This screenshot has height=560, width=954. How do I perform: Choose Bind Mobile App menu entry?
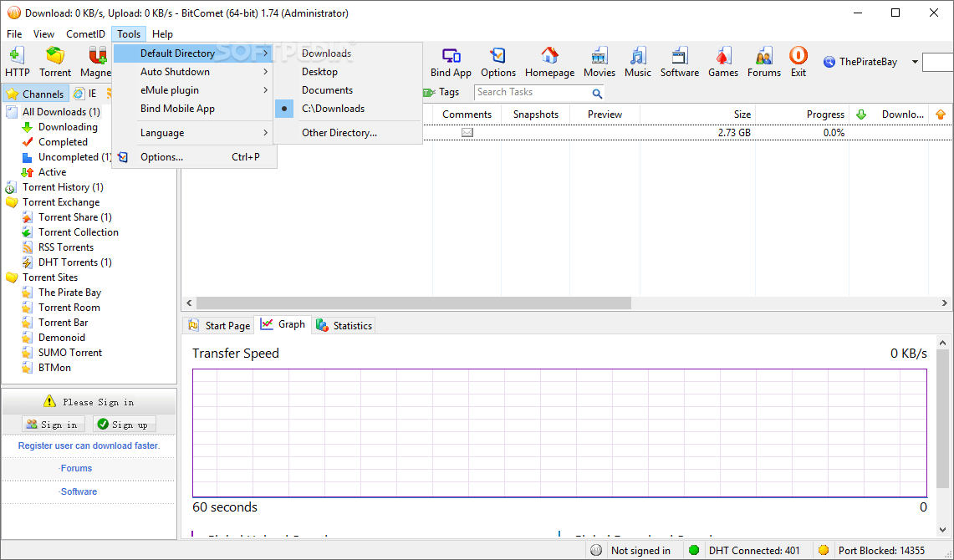click(192, 108)
